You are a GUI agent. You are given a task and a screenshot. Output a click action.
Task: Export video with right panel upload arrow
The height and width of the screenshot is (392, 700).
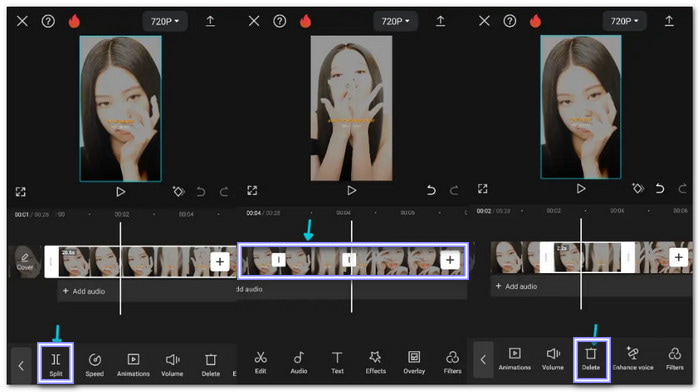tap(669, 21)
